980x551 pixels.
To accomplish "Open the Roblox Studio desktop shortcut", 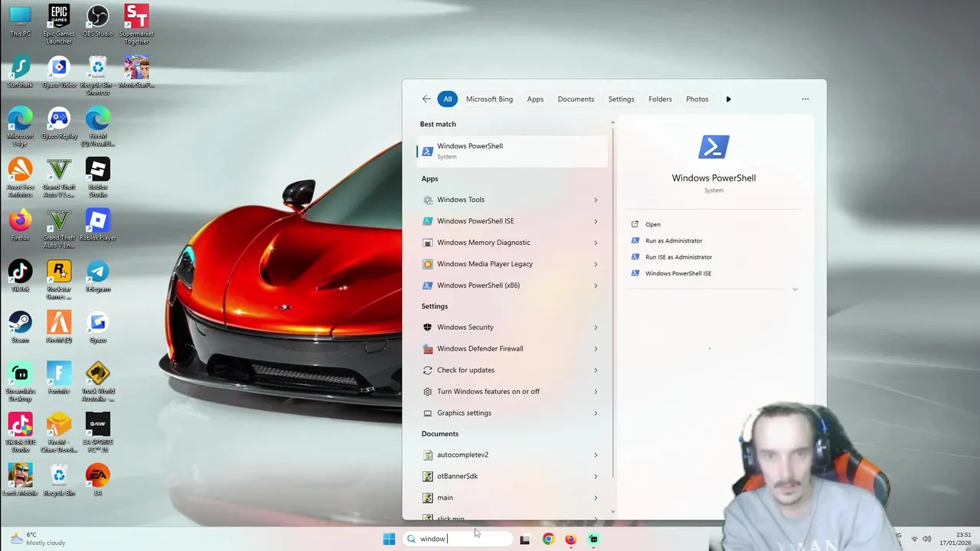I will pyautogui.click(x=97, y=178).
